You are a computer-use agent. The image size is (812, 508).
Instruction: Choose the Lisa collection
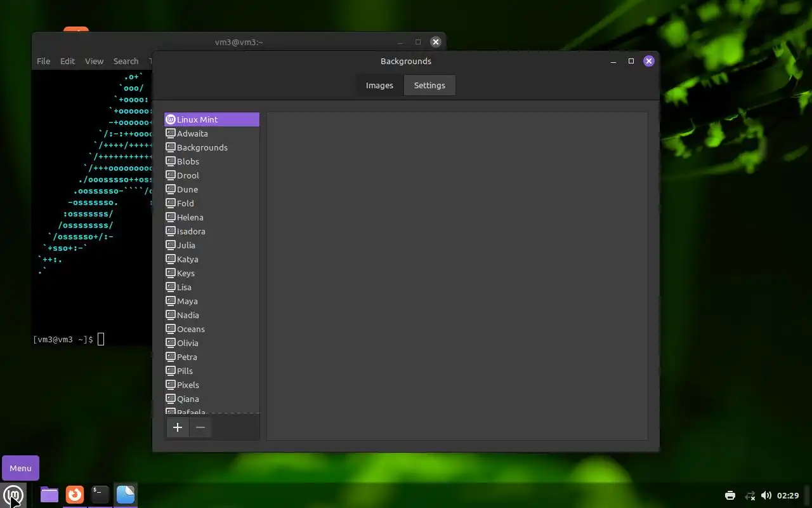pyautogui.click(x=212, y=287)
